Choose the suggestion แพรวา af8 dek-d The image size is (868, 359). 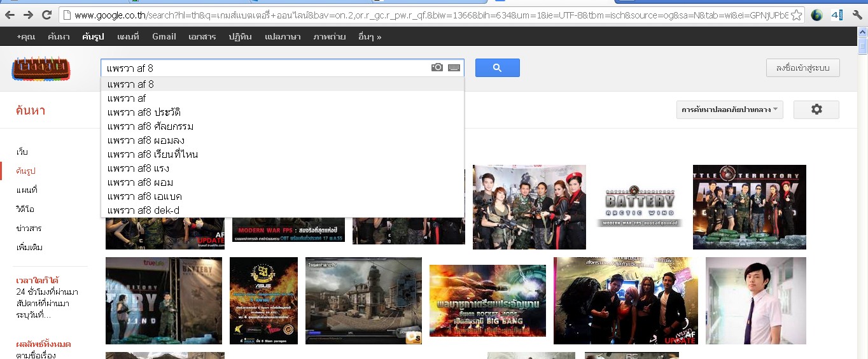click(x=283, y=210)
